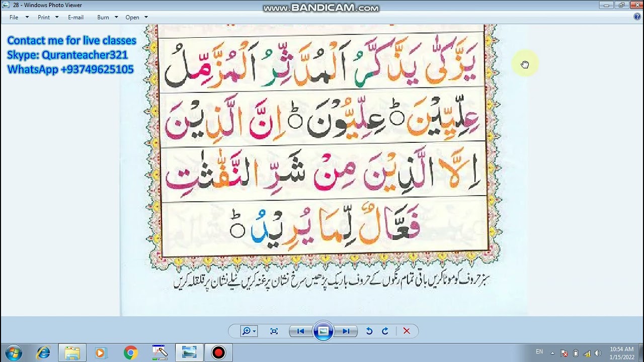
Task: Open the Action Center flag icon
Action: 565,353
